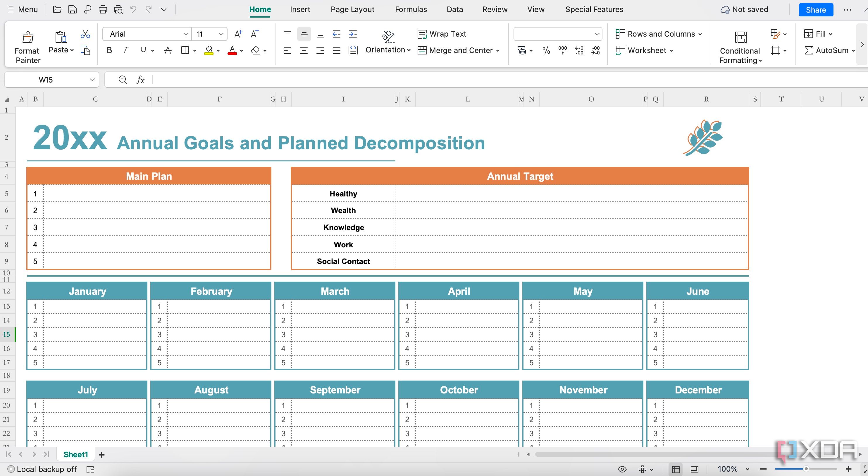Expand Merge and Center dropdown arrow
This screenshot has height=476, width=868.
(x=498, y=51)
